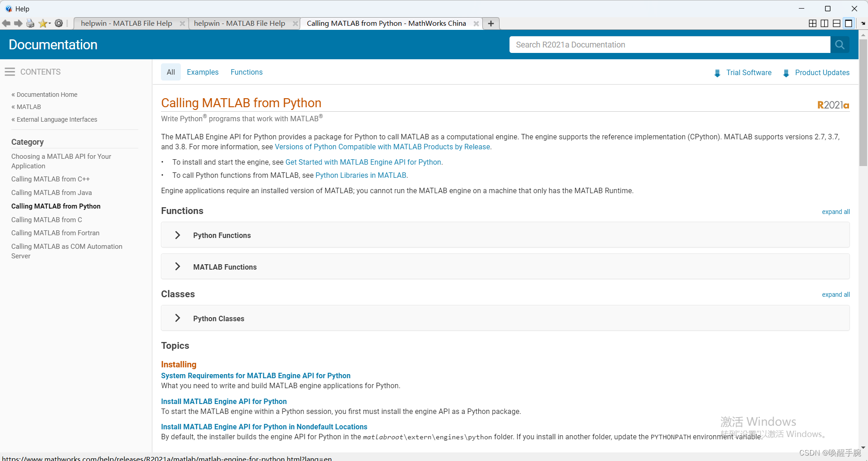This screenshot has height=461, width=868.
Task: Switch to the horizontal split layout
Action: point(836,23)
